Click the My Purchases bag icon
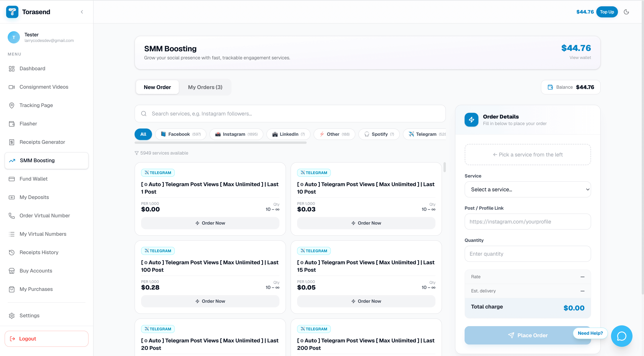Screen dimensions: 644x356 pyautogui.click(x=12, y=289)
